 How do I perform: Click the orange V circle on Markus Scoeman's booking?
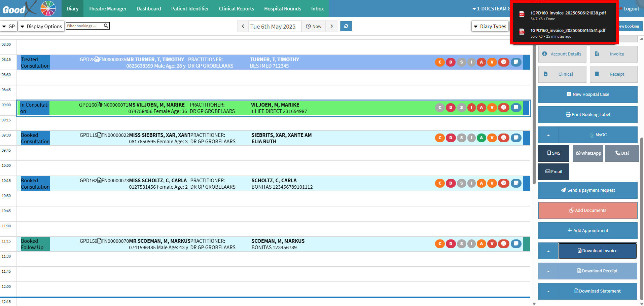point(492,244)
